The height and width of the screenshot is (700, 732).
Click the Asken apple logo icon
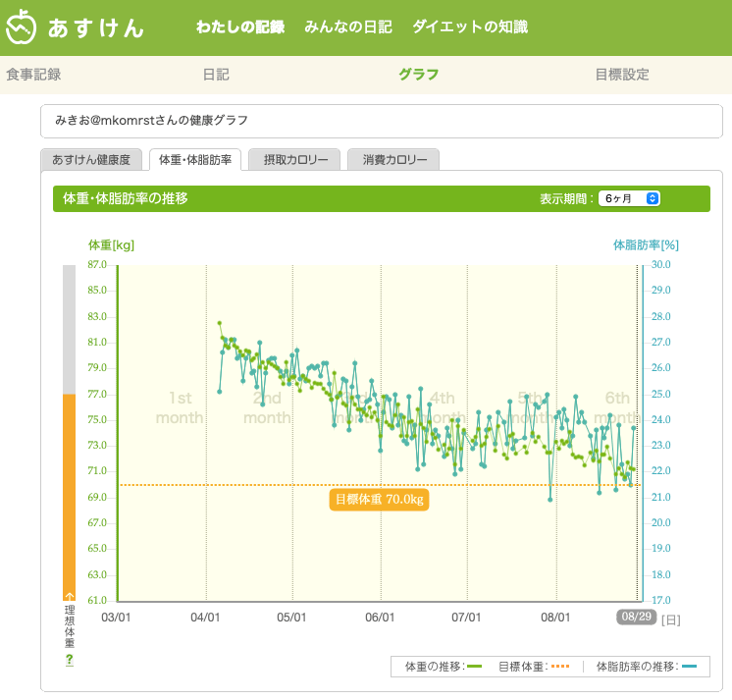23,28
